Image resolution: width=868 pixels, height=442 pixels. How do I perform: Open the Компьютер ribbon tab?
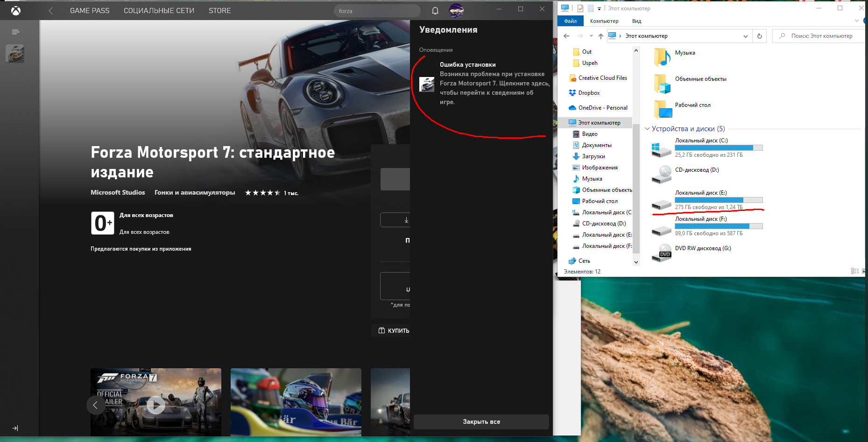click(x=604, y=21)
